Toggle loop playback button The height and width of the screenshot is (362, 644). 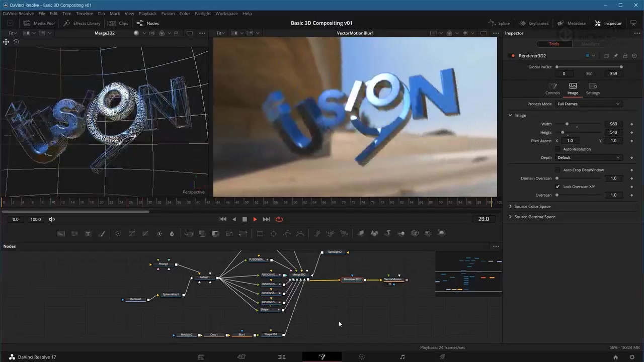279,219
